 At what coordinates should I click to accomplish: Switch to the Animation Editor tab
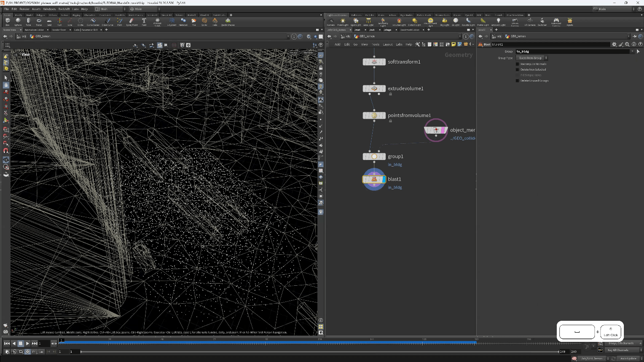[x=34, y=30]
